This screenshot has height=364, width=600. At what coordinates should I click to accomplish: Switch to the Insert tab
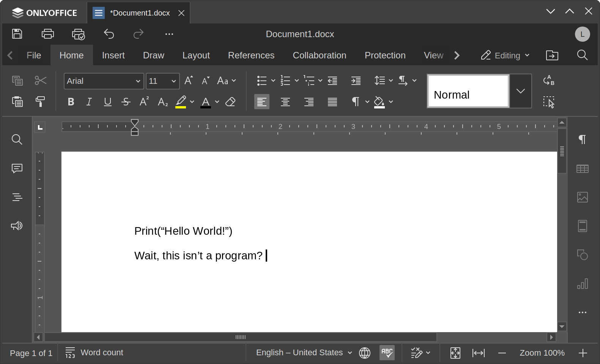113,55
